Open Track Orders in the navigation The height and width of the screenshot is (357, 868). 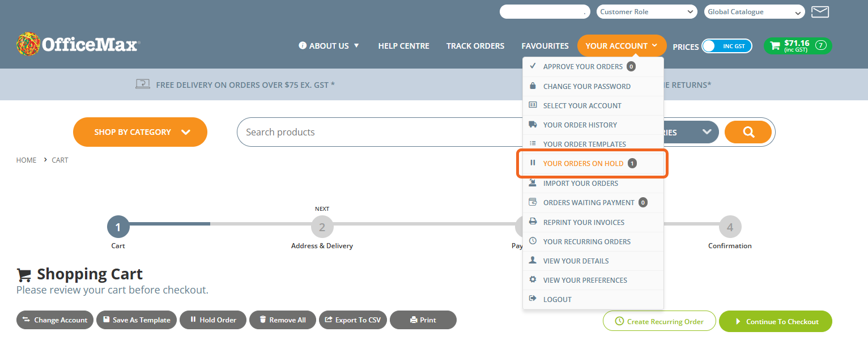coord(475,46)
